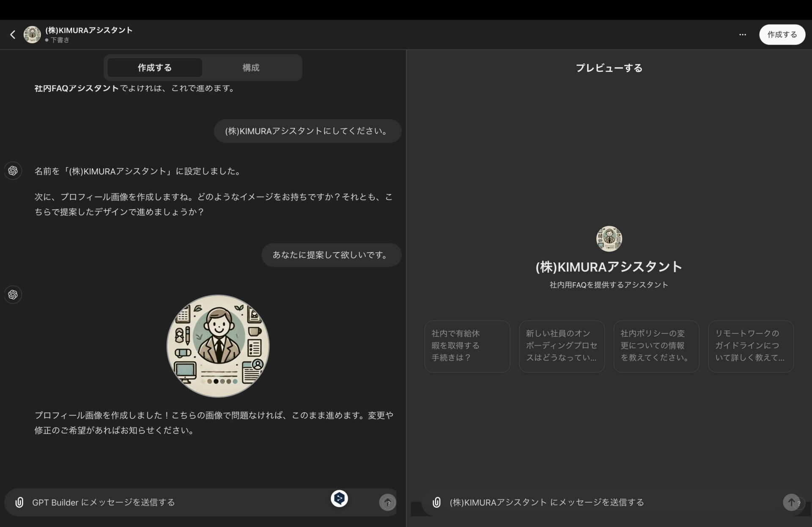Click the 作成する button top right
The height and width of the screenshot is (527, 812).
[782, 34]
